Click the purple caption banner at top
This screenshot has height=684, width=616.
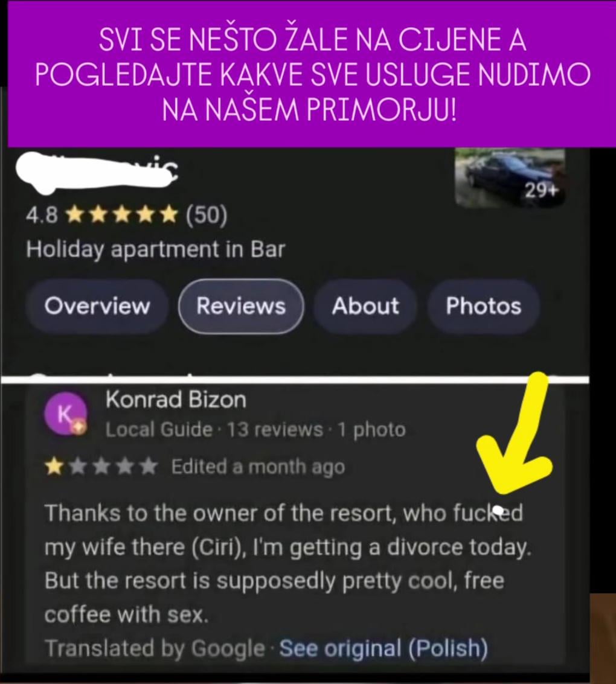pyautogui.click(x=312, y=74)
